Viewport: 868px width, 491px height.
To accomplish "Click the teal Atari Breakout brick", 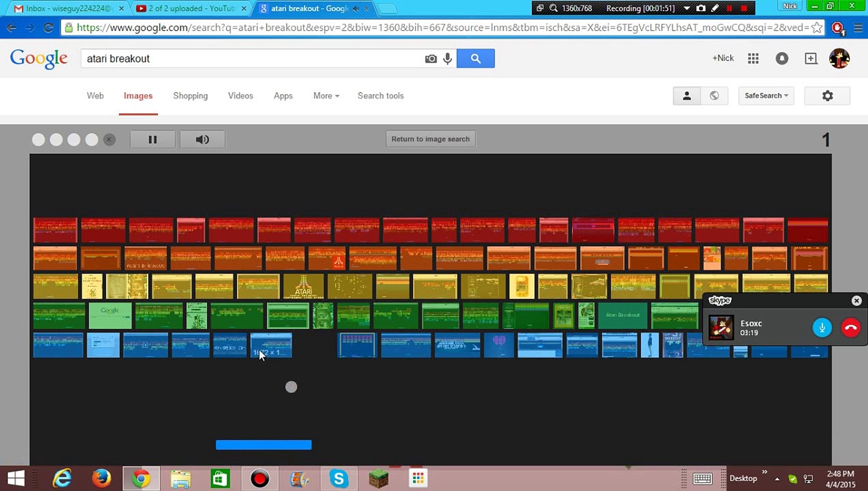I will click(622, 316).
